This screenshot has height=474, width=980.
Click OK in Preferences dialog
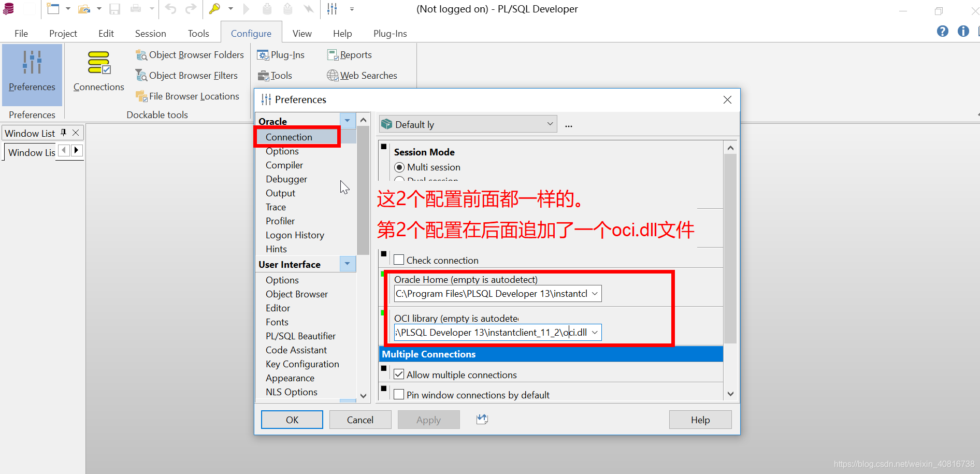point(292,420)
